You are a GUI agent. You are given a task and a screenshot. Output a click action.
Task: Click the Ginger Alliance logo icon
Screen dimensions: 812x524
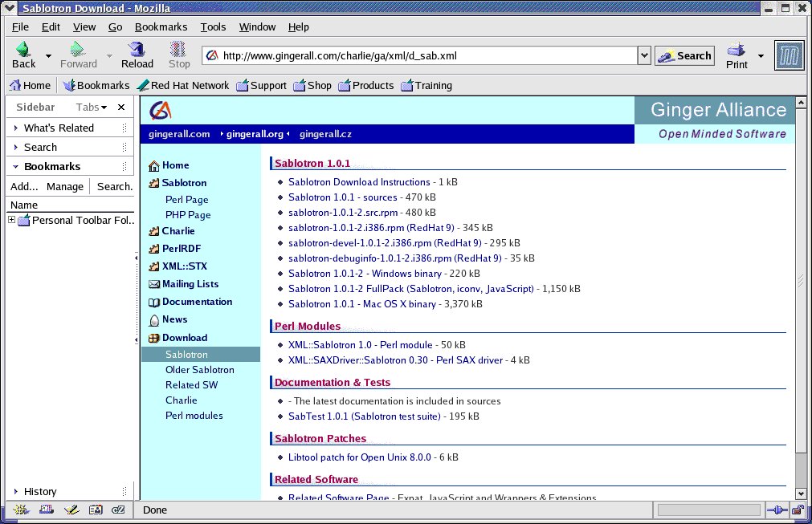click(x=160, y=110)
